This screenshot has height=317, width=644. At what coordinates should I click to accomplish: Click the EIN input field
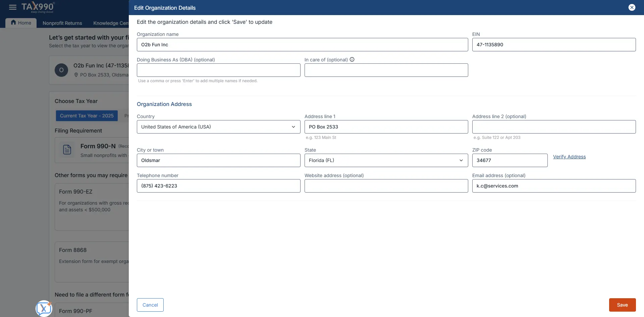553,45
